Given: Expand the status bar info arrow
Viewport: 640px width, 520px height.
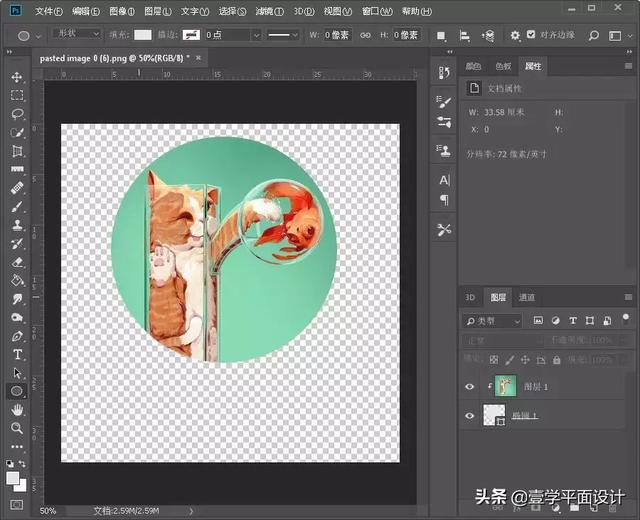Looking at the screenshot, I should [x=191, y=511].
